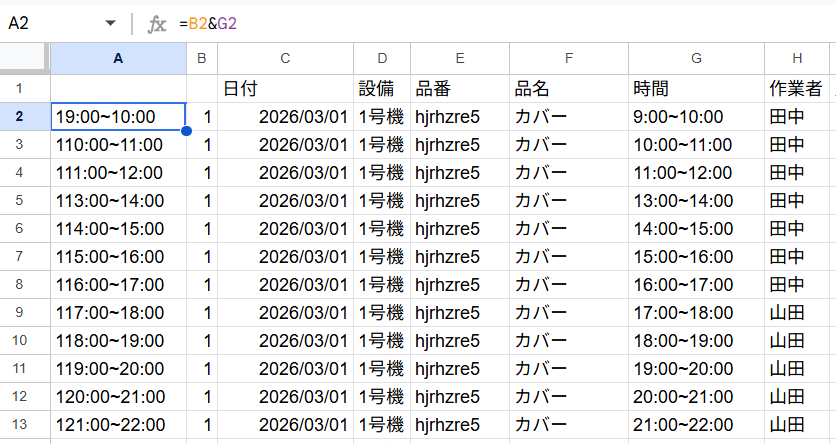Click the 品番 header cell
The width and height of the screenshot is (836, 444).
(x=459, y=89)
